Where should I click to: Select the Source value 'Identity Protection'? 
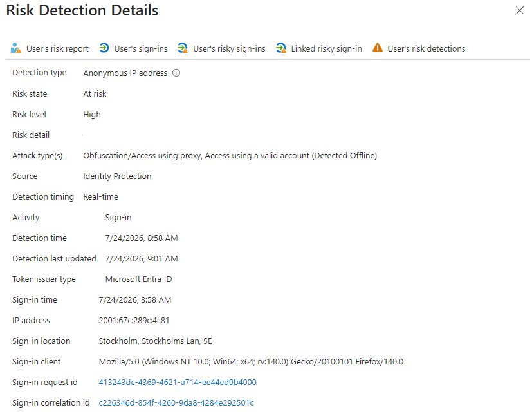(117, 176)
